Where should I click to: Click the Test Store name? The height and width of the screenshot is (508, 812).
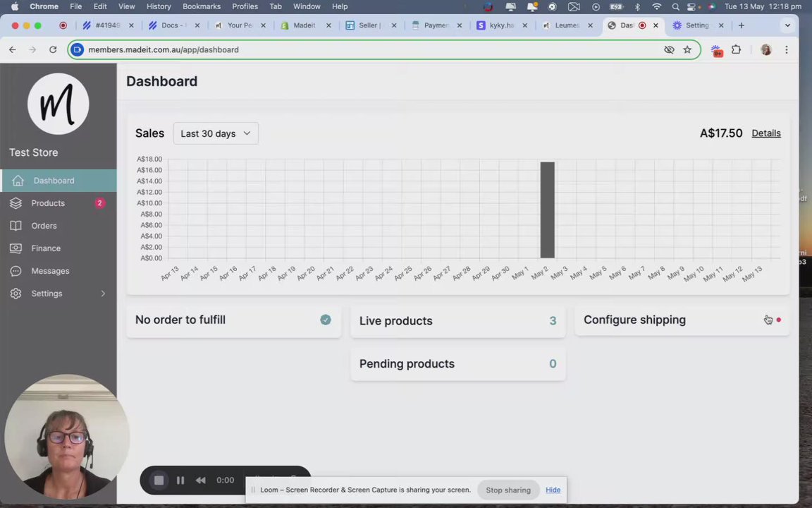point(34,152)
